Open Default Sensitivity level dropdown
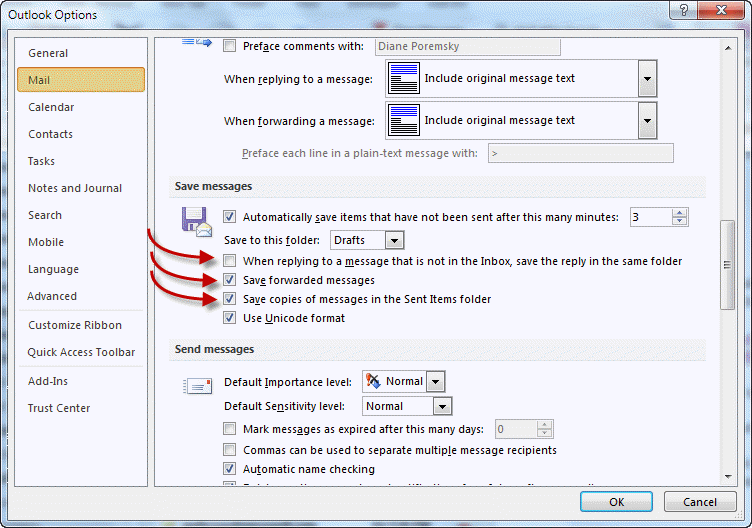 coord(442,407)
